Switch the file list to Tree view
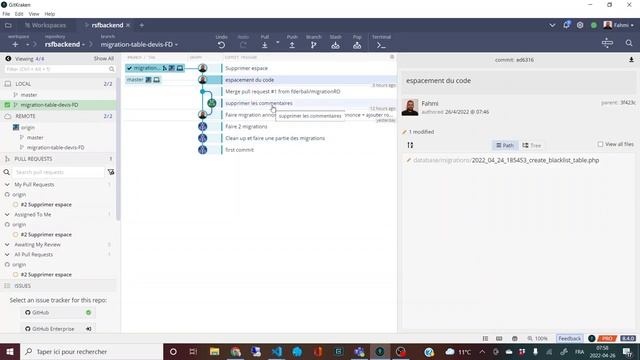Screen dimensions: 640x360 click(x=532, y=145)
